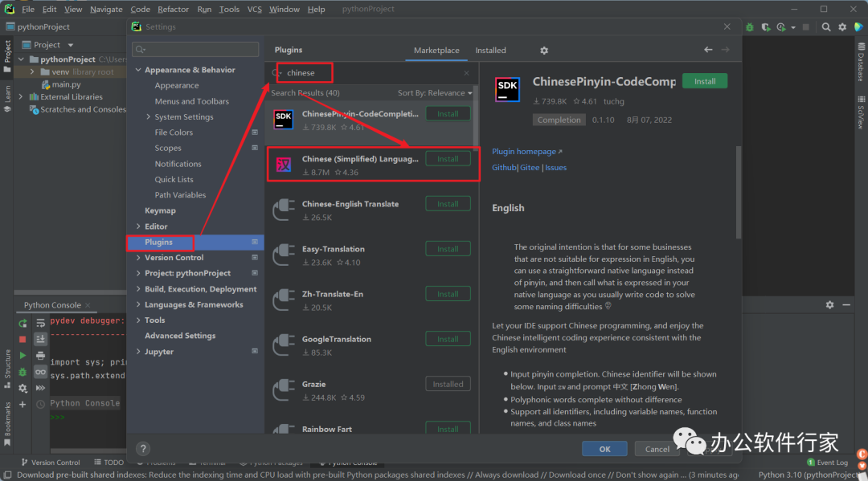868x481 pixels.
Task: Toggle show variables glasses icon
Action: coord(40,372)
